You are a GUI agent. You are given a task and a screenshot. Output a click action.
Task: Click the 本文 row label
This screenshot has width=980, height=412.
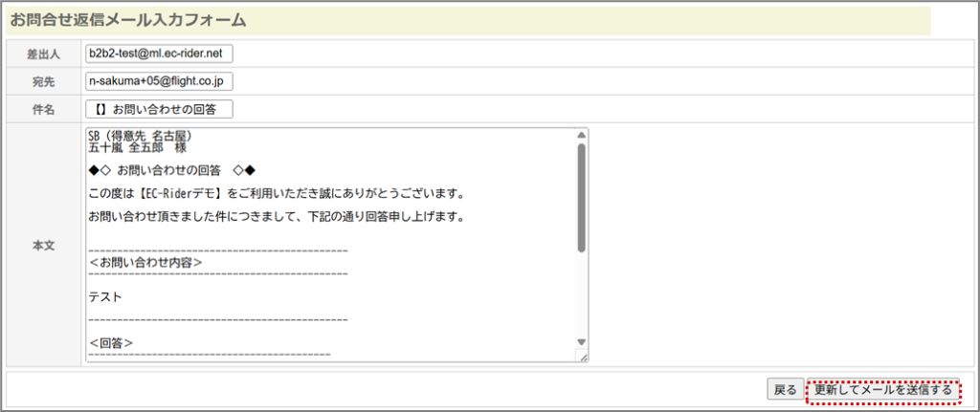pos(43,246)
